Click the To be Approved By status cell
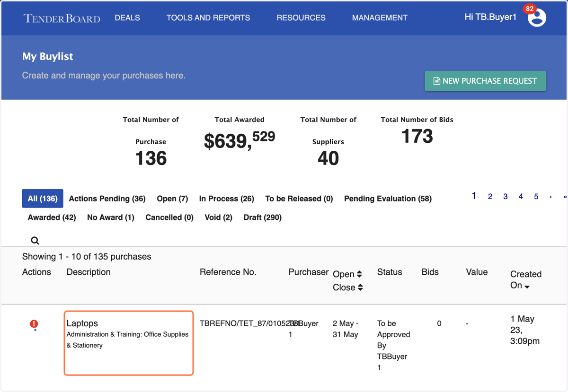The image size is (568, 392). [x=393, y=345]
